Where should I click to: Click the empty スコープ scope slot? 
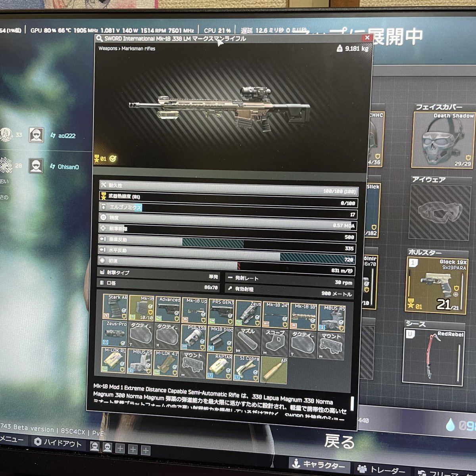click(274, 342)
